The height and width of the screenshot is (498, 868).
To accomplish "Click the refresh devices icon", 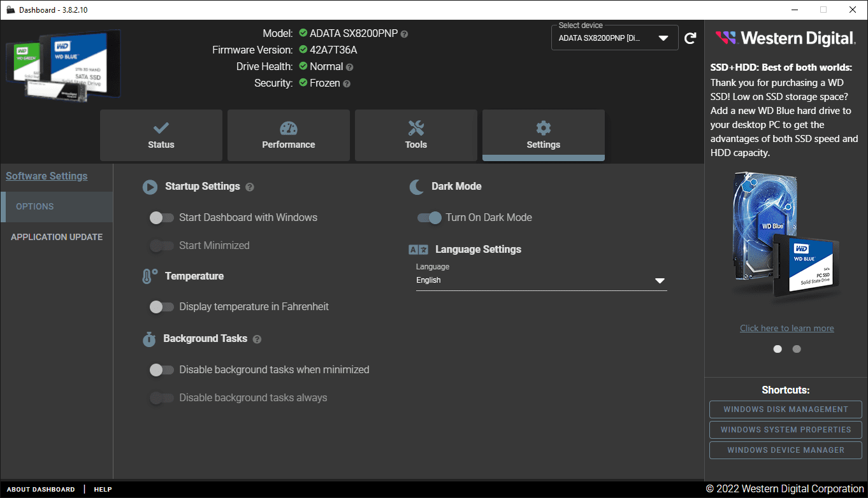I will tap(690, 38).
